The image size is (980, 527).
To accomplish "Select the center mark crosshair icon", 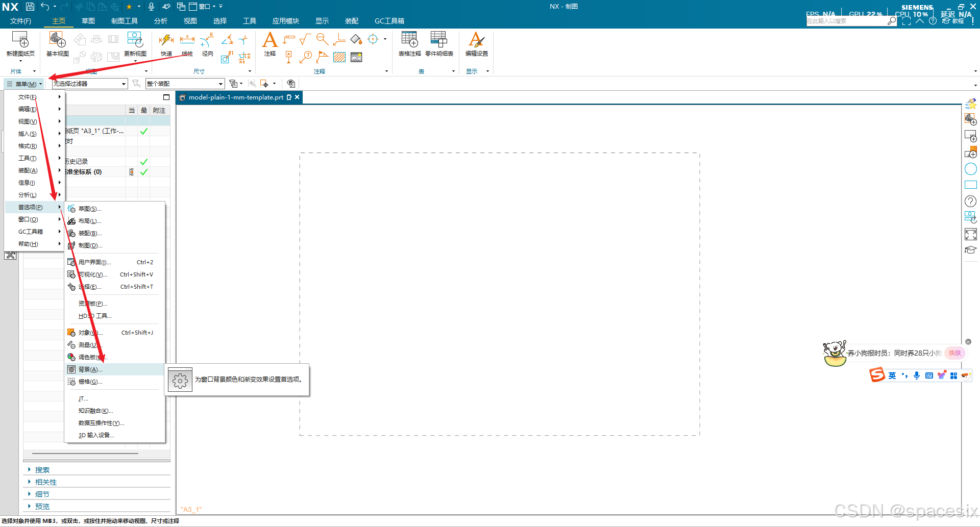I will tap(373, 39).
